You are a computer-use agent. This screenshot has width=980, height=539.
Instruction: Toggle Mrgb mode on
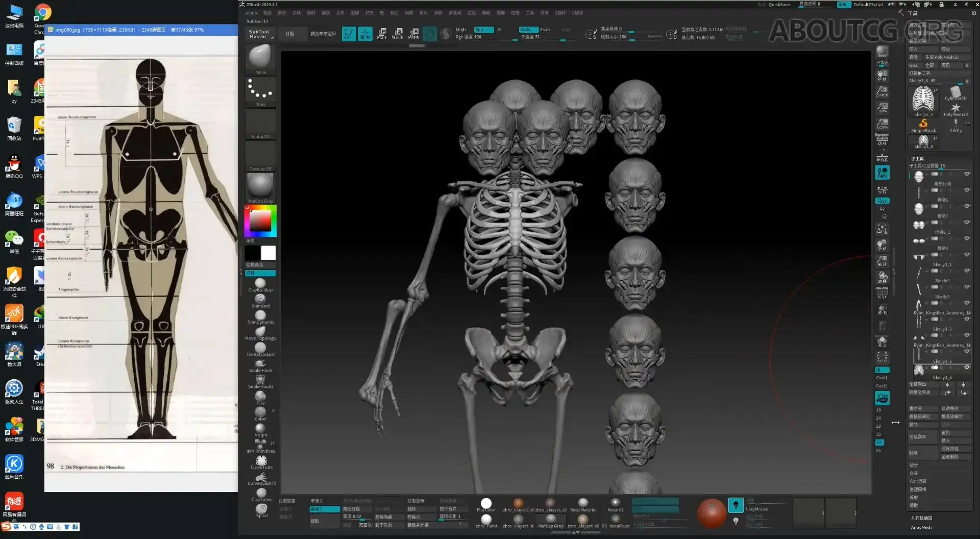point(460,30)
